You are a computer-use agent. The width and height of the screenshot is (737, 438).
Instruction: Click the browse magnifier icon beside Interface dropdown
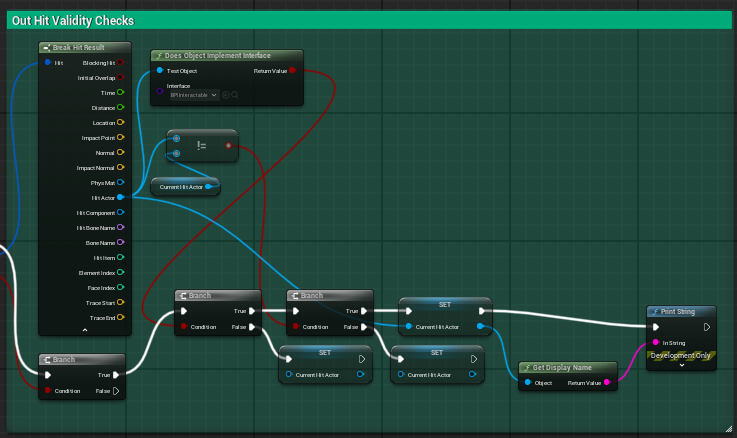pyautogui.click(x=235, y=95)
